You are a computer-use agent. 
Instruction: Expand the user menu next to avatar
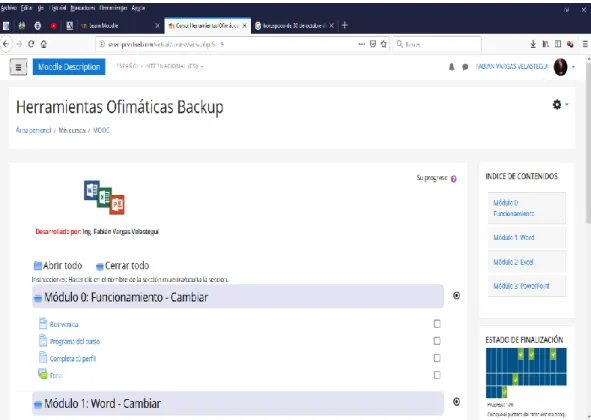(573, 67)
